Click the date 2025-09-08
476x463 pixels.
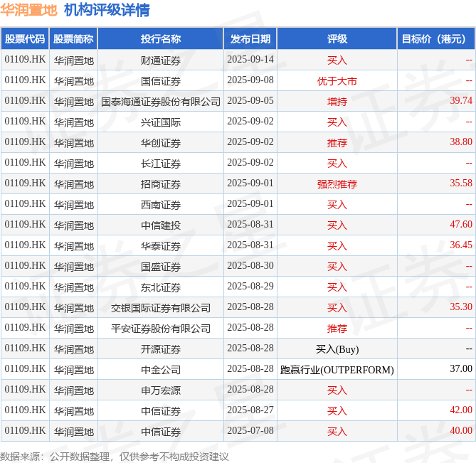(250, 80)
